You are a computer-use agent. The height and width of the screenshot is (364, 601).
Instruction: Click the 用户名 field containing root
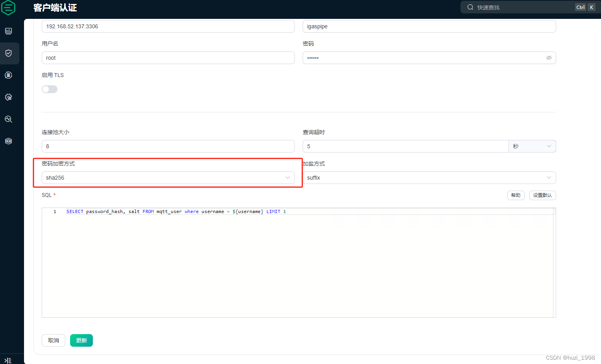[168, 58]
